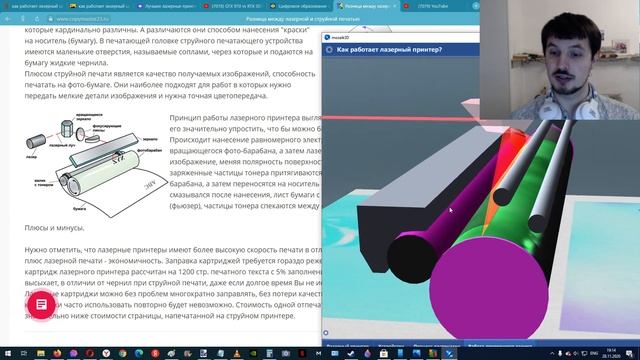This screenshot has height=360, width=640.
Task: Open the Opera browser taskbar icon
Action: [x=90, y=353]
